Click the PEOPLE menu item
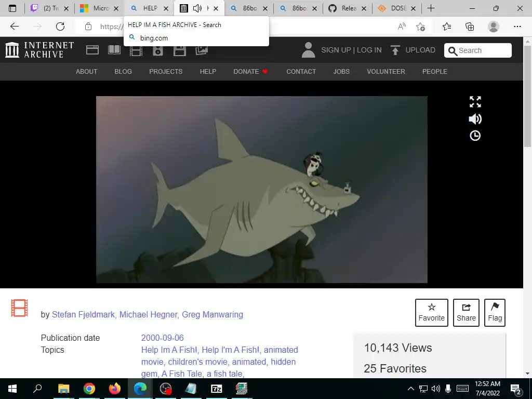Screen dimensions: 532x399 click(435, 72)
